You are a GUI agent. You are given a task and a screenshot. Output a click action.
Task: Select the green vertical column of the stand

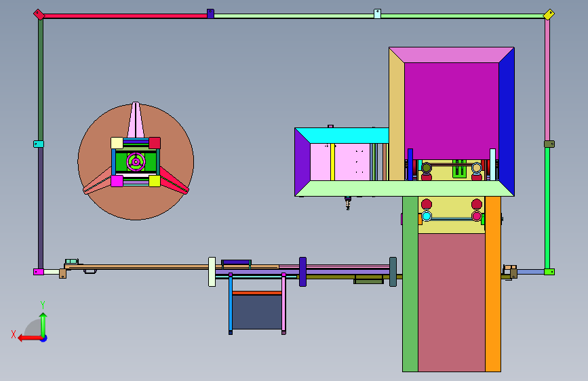point(410,284)
